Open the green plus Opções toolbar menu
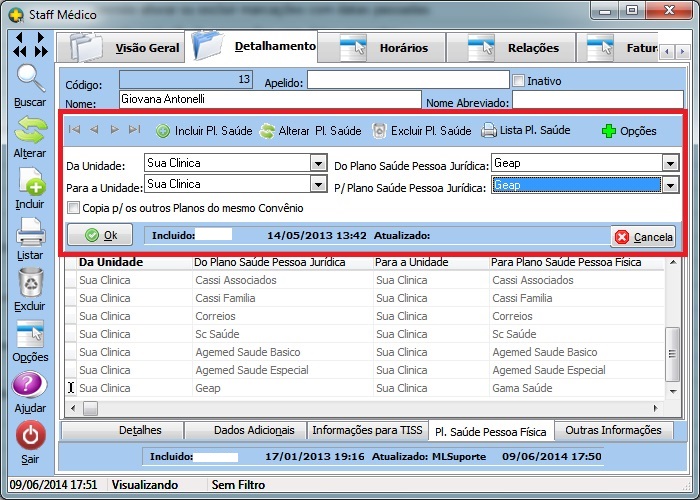Screen dimensions: 700x500 (628, 131)
